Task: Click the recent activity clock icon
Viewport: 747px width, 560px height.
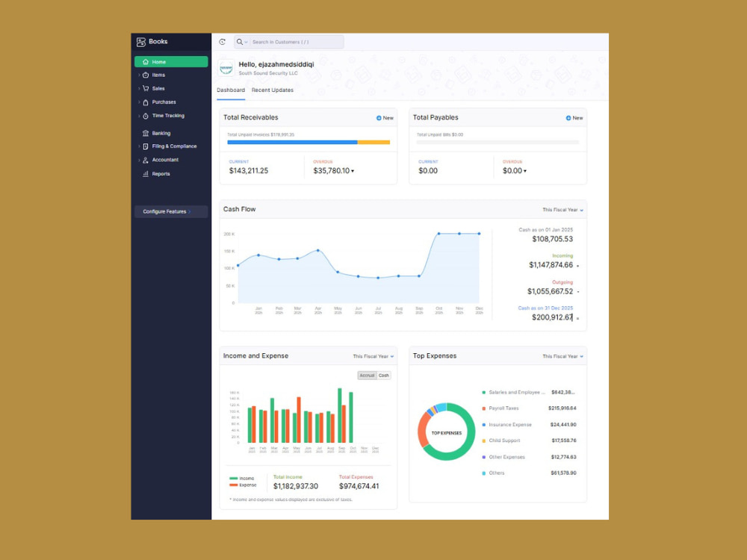Action: (222, 42)
